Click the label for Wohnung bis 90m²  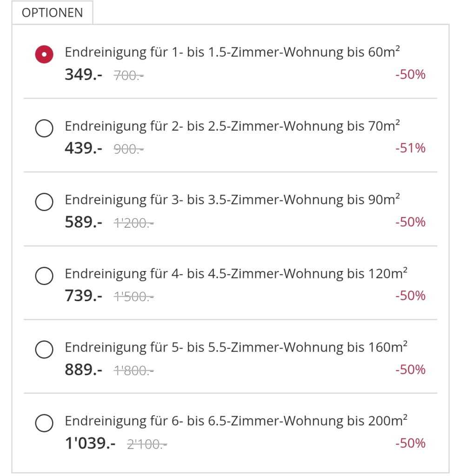pyautogui.click(x=232, y=199)
